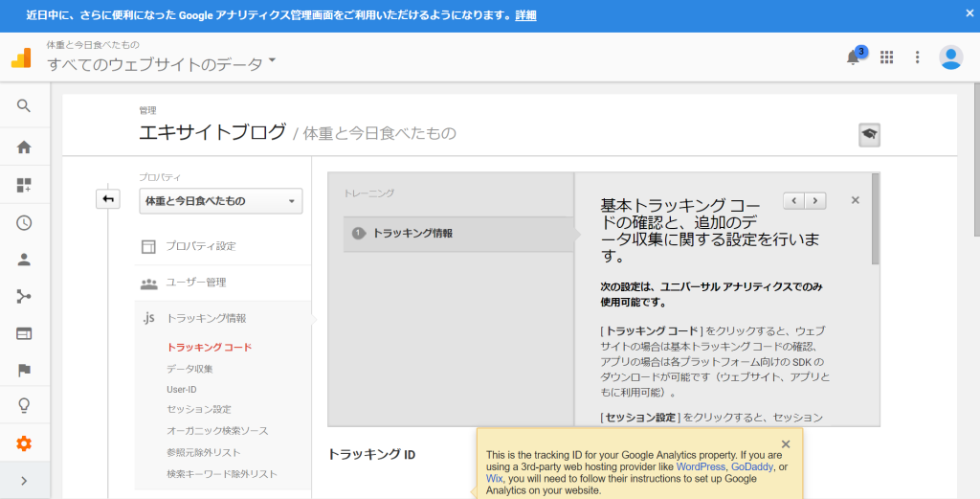Expand the sidebar with bottom chevron
The image size is (980, 499).
click(24, 481)
